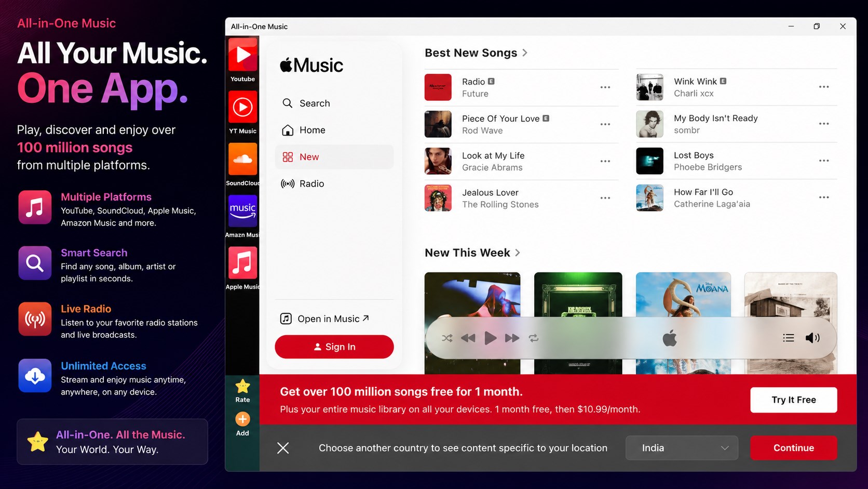This screenshot has width=868, height=489.
Task: Restore the All-in-One Music window size
Action: [x=817, y=27]
